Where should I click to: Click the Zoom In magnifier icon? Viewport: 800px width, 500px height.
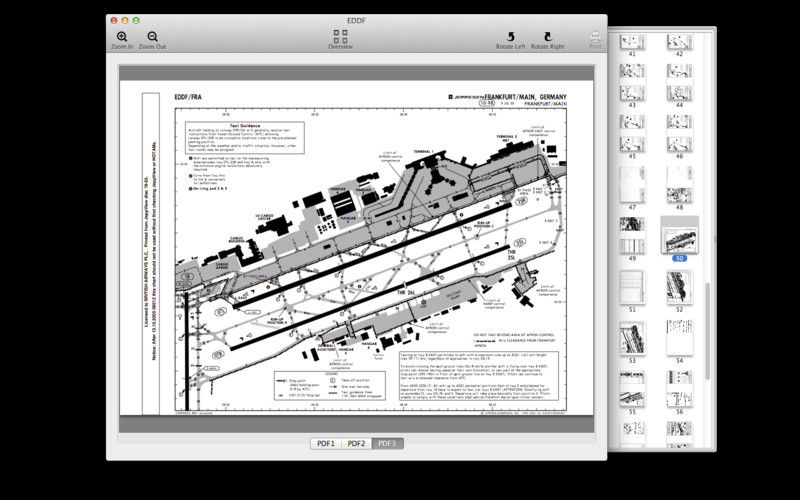click(x=121, y=37)
